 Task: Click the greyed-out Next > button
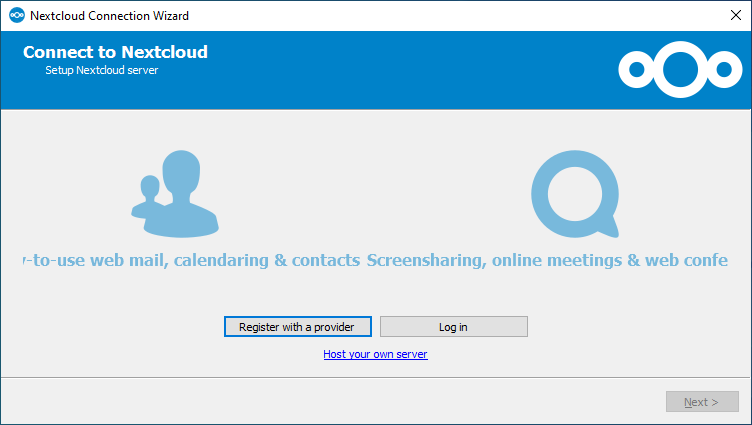702,401
